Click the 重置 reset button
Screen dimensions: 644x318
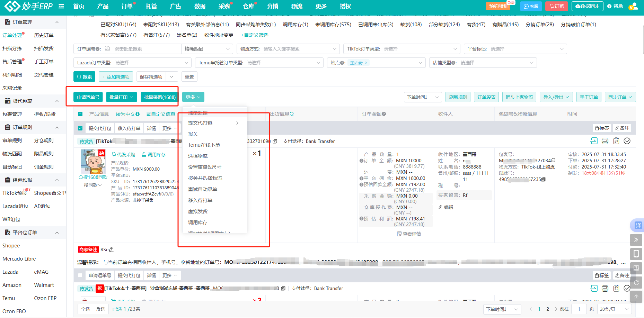[x=189, y=76]
